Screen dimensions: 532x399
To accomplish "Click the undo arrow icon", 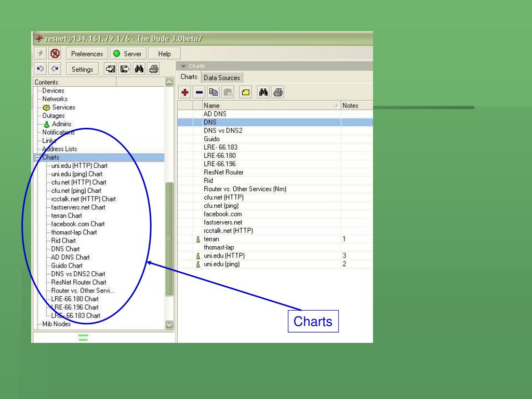I will coord(41,69).
